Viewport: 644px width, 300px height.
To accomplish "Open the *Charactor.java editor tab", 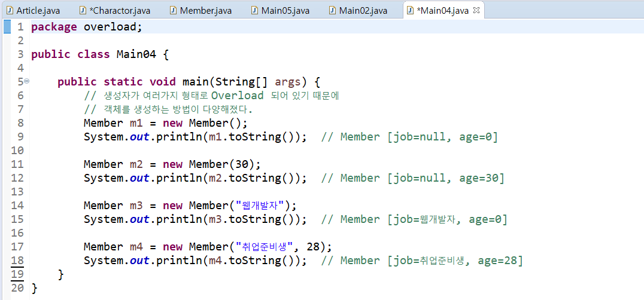I will pyautogui.click(x=114, y=10).
